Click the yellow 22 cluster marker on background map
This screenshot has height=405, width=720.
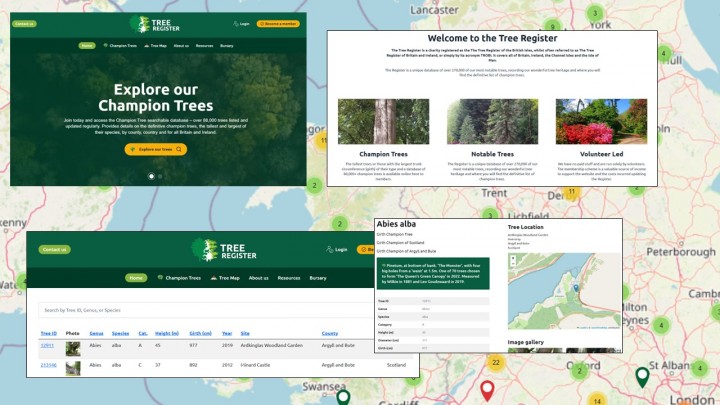pyautogui.click(x=496, y=362)
